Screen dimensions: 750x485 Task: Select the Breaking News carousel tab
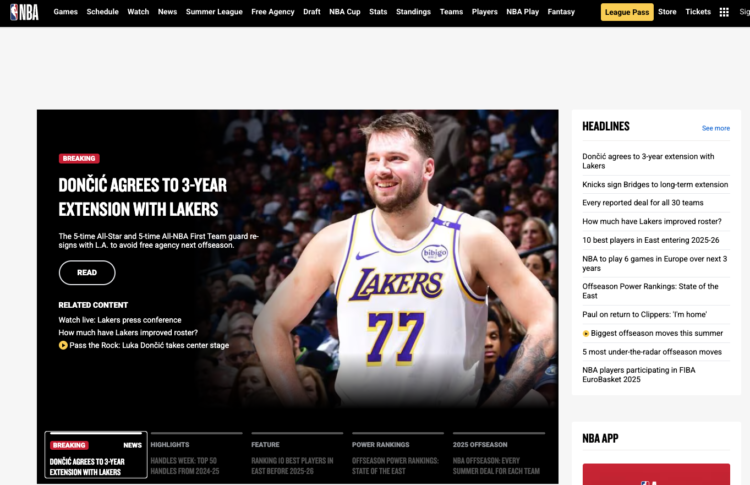click(x=96, y=455)
